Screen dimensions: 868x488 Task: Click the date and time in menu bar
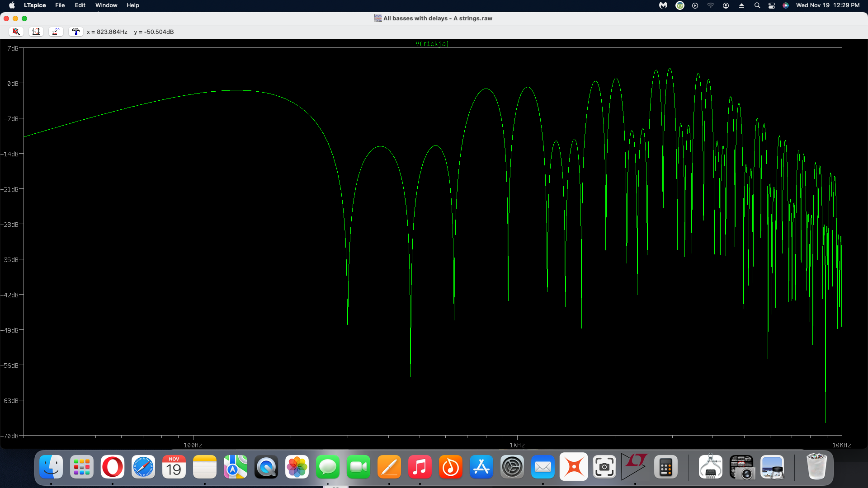point(828,5)
